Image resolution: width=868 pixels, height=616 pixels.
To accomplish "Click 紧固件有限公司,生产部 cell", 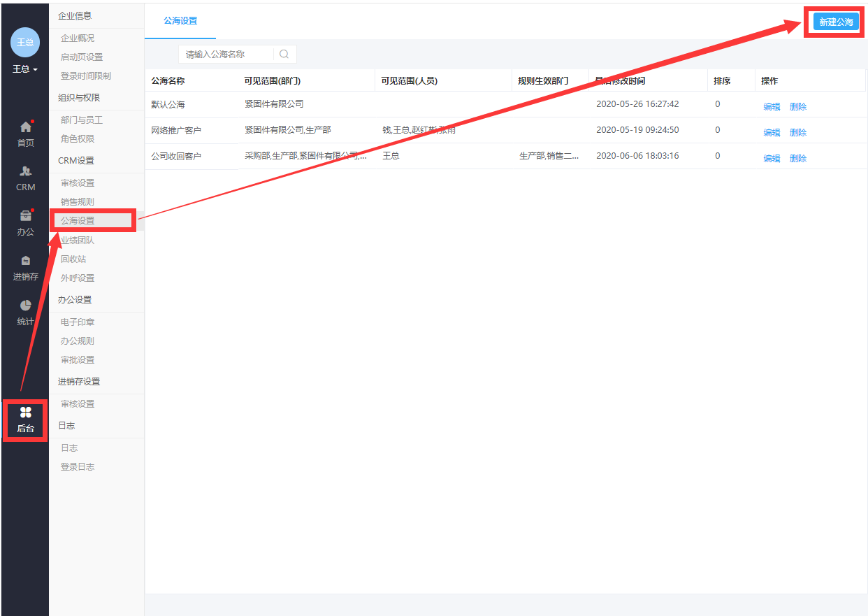I will click(x=288, y=129).
